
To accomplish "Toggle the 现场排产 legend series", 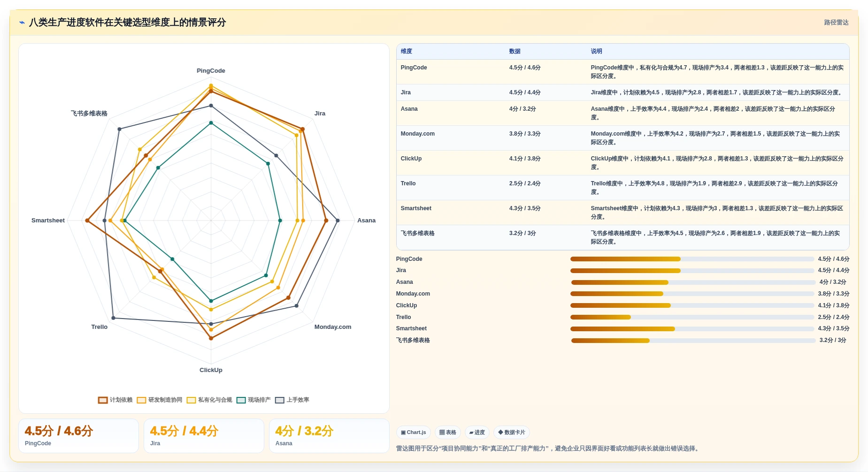I will tap(253, 400).
